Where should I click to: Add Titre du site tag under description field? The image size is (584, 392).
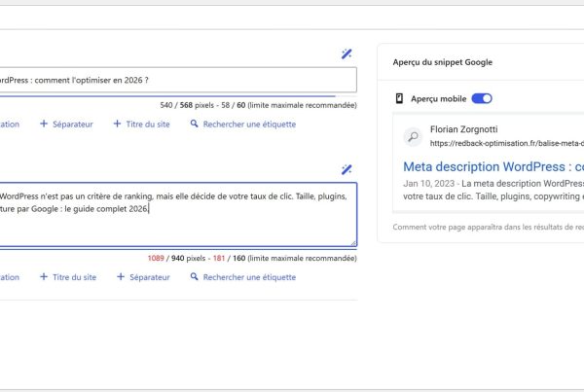tap(68, 277)
